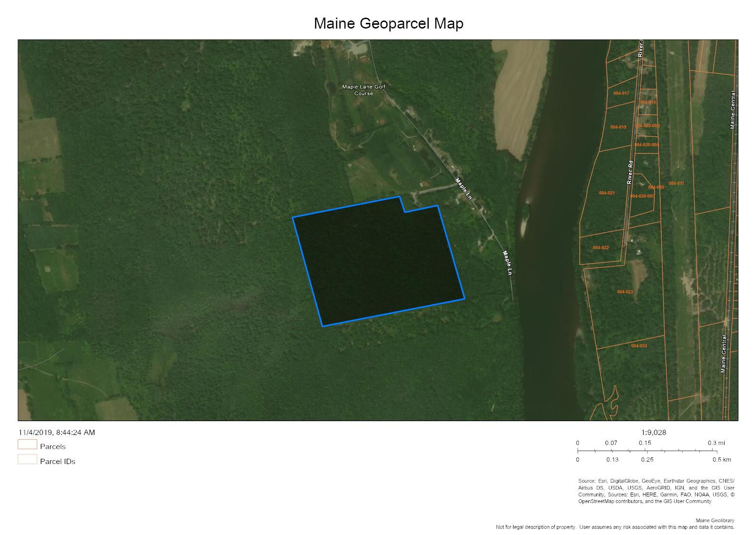Click parcel ID 004-017
The width and height of the screenshot is (756, 535).
coord(621,93)
